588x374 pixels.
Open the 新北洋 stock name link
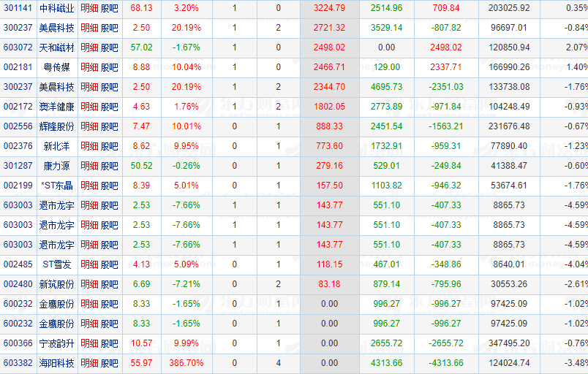pos(56,146)
